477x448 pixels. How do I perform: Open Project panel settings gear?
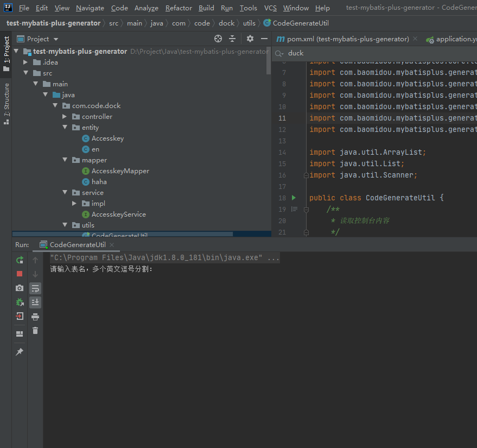point(250,39)
